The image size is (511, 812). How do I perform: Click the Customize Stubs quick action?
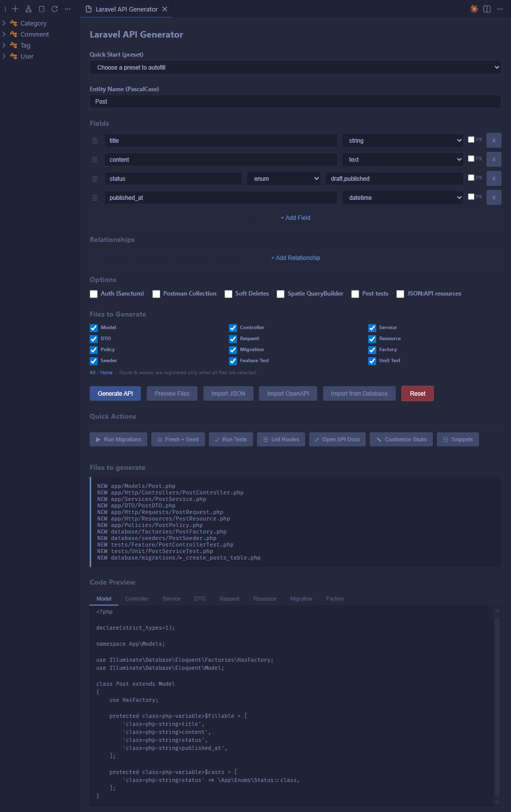click(x=401, y=439)
